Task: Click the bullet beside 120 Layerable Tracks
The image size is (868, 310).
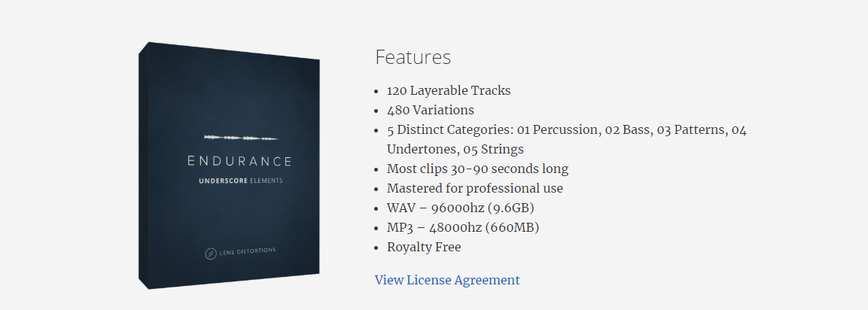Action: coord(377,91)
